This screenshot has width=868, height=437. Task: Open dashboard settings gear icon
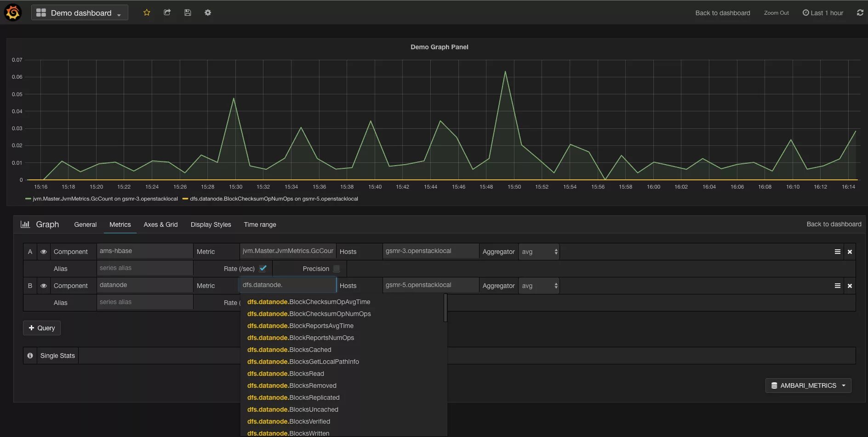tap(208, 12)
